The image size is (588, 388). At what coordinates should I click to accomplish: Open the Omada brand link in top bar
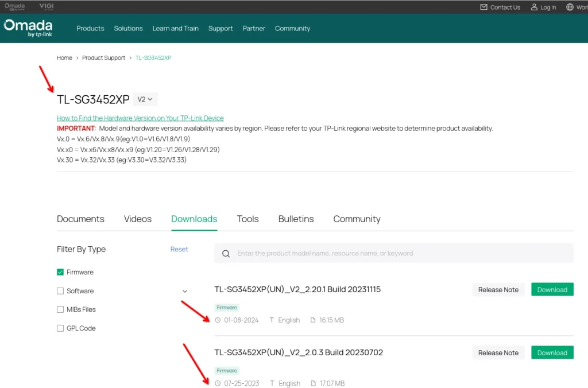click(14, 6)
